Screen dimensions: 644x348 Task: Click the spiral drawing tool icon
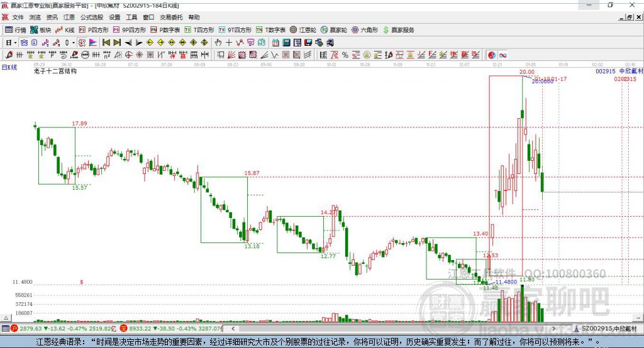(x=64, y=55)
